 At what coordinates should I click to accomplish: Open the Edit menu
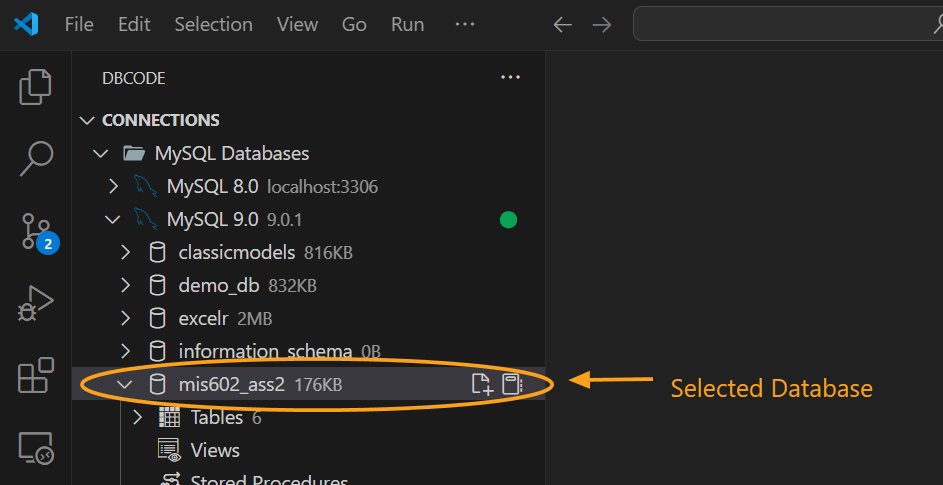(x=134, y=25)
